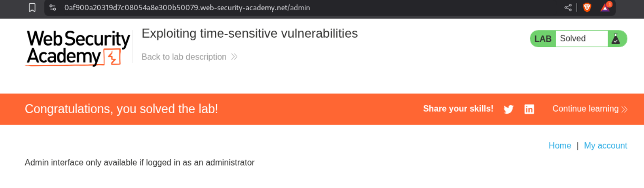
Task: Follow the Continue learning link
Action: (585, 109)
